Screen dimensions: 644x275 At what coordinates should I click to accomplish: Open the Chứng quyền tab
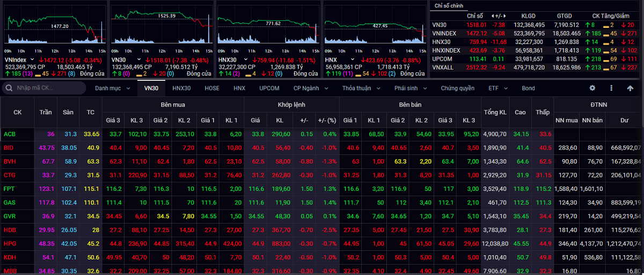pos(458,88)
